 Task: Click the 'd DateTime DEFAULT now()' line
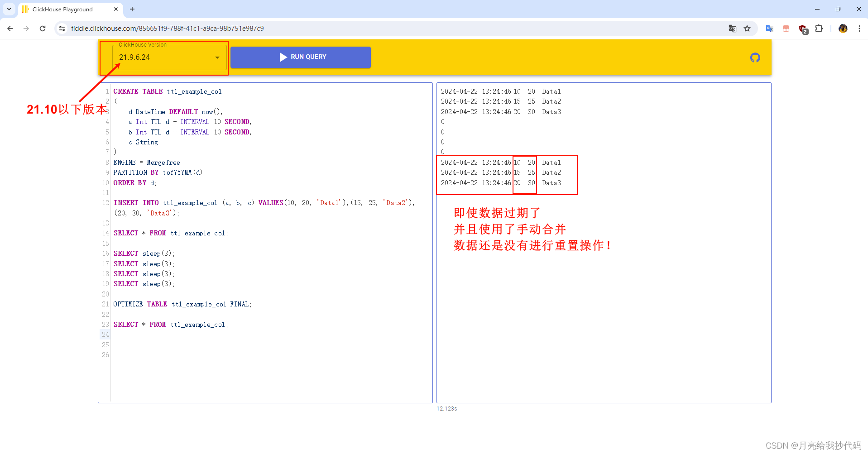(176, 112)
